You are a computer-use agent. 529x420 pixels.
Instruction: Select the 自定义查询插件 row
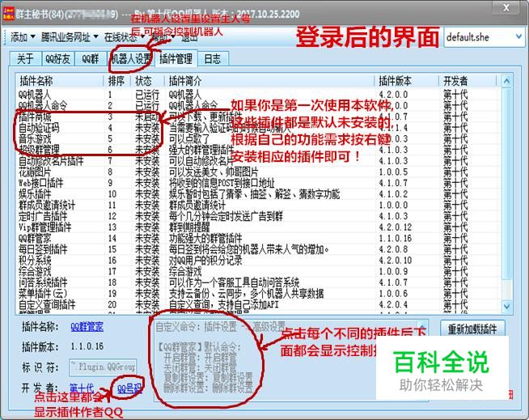coord(258,304)
